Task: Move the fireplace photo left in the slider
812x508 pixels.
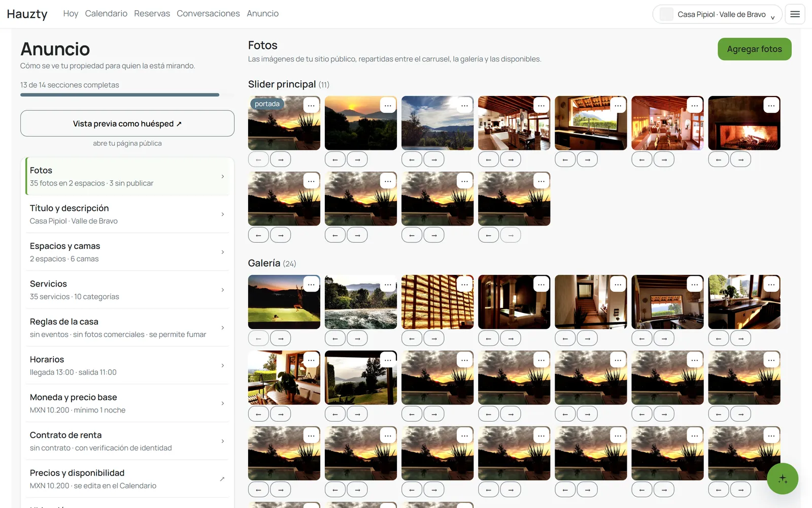Action: [719, 160]
